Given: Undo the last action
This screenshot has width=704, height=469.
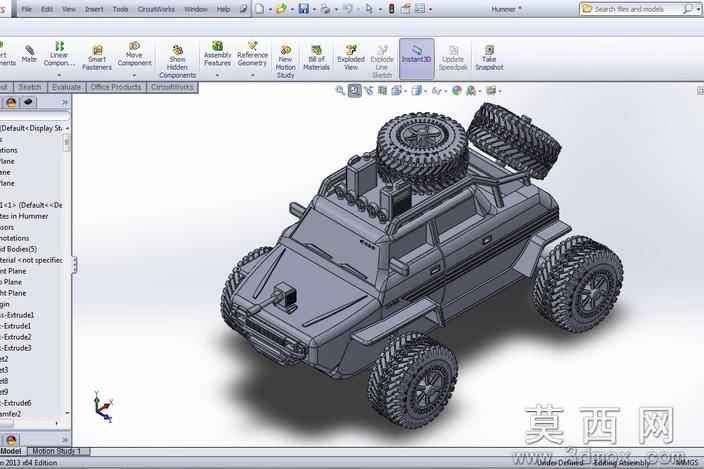Looking at the screenshot, I should tap(348, 9).
